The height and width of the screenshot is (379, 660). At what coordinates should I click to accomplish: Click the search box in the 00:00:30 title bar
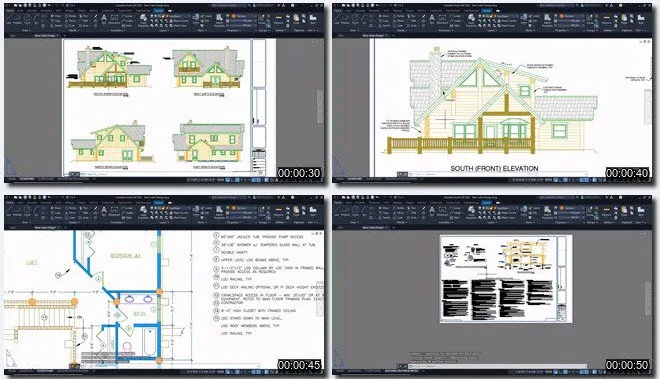pyautogui.click(x=229, y=5)
